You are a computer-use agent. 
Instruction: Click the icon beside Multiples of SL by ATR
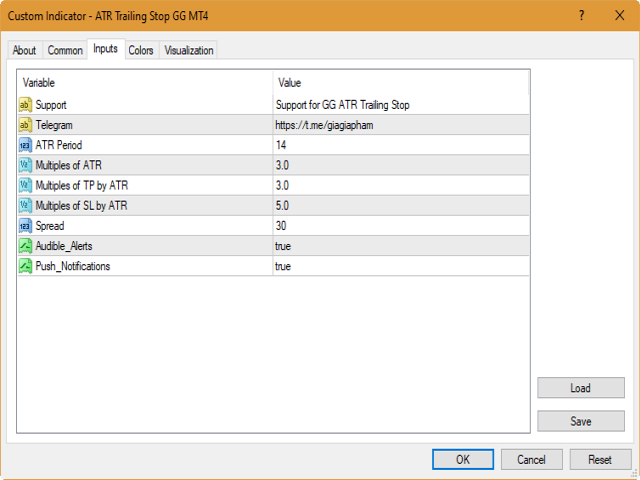click(25, 206)
